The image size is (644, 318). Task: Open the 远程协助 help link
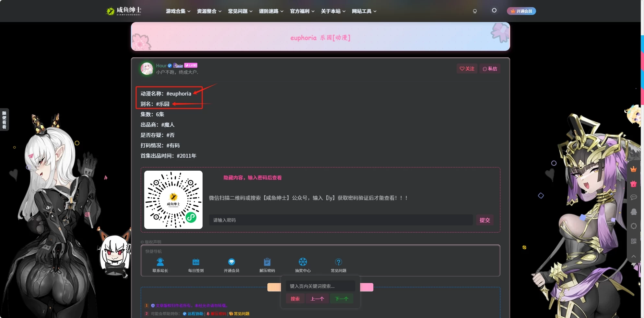193,313
